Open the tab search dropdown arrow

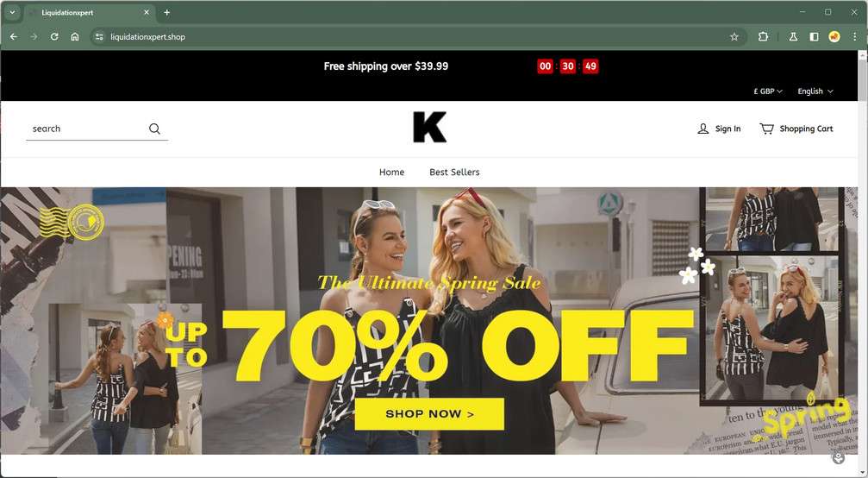pos(11,12)
